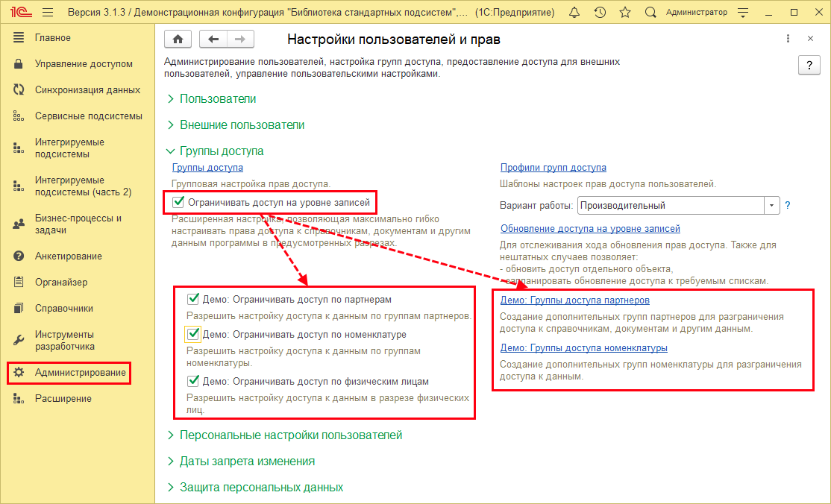Image resolution: width=831 pixels, height=504 pixels.
Task: Go to the home page button
Action: [178, 39]
